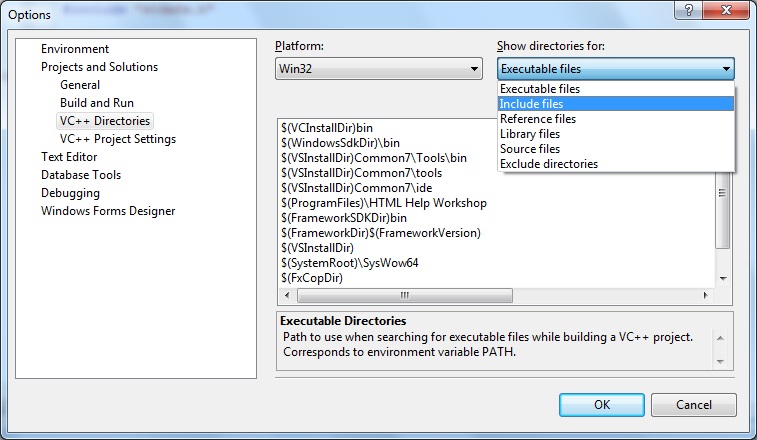Screen dimensions: 757x440
Task: Choose Library files in the dropdown
Action: (x=530, y=134)
